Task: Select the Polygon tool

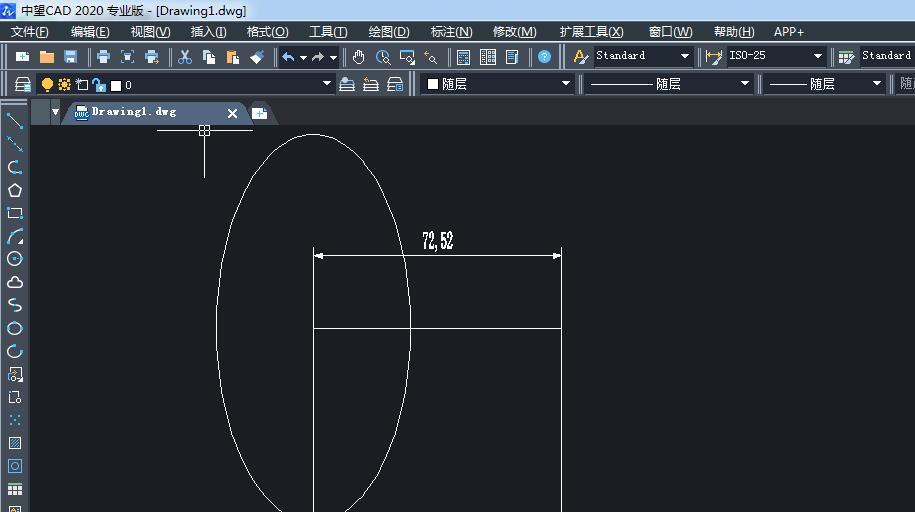Action: pyautogui.click(x=15, y=190)
